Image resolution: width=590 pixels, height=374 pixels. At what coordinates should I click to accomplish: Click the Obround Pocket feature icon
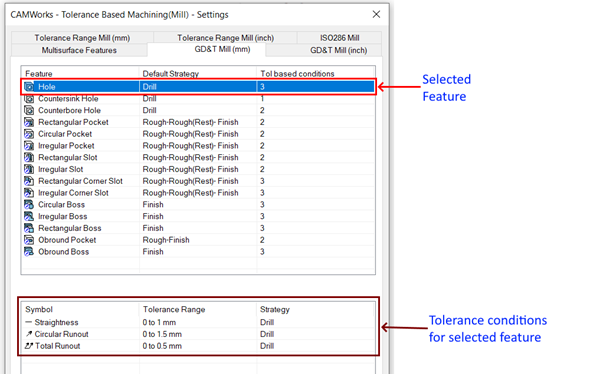click(x=29, y=240)
